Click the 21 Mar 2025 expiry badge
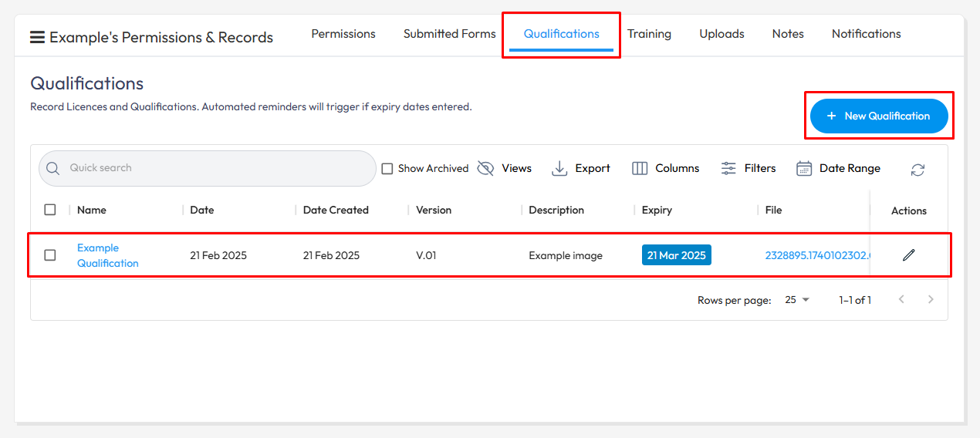Image resolution: width=980 pixels, height=438 pixels. (x=677, y=255)
